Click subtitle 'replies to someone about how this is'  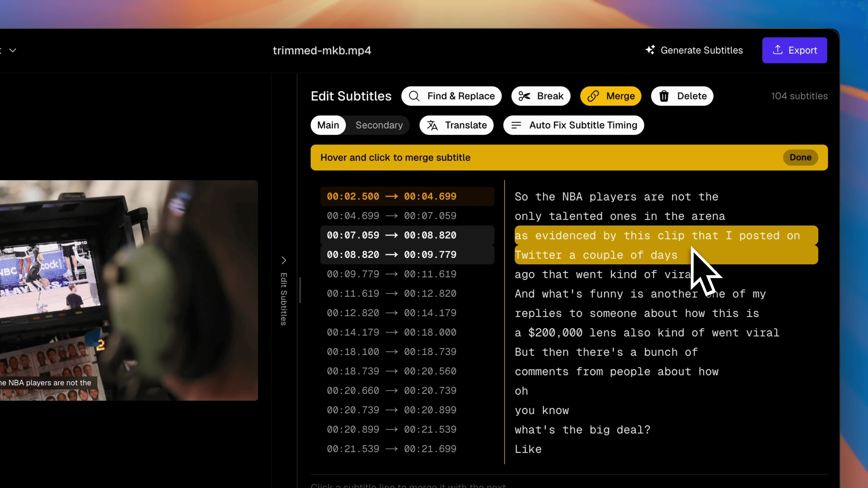pos(637,313)
